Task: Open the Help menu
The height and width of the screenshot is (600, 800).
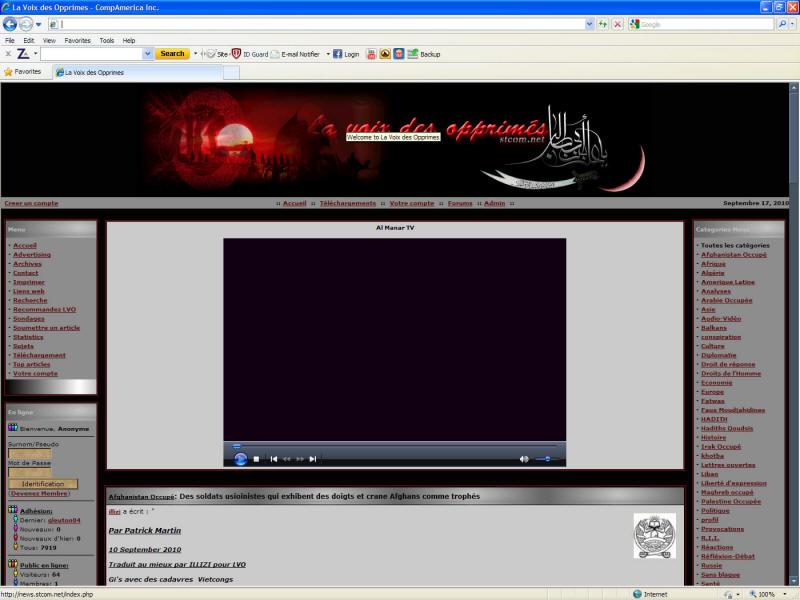Action: pyautogui.click(x=129, y=40)
